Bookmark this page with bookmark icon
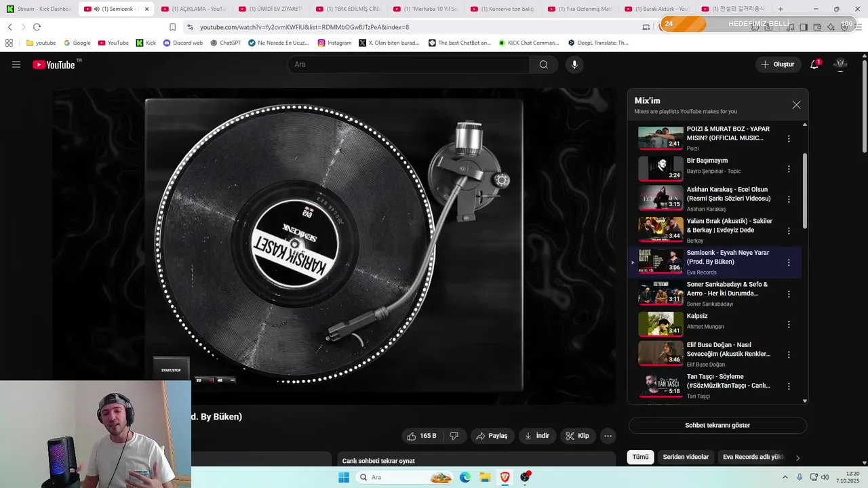The width and height of the screenshot is (868, 488). coord(172,27)
